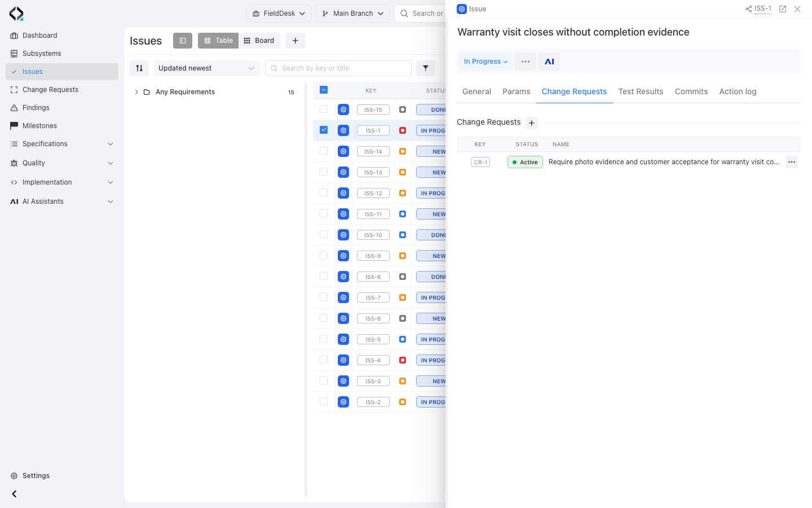812x508 pixels.
Task: Add a new issues view
Action: 295,41
